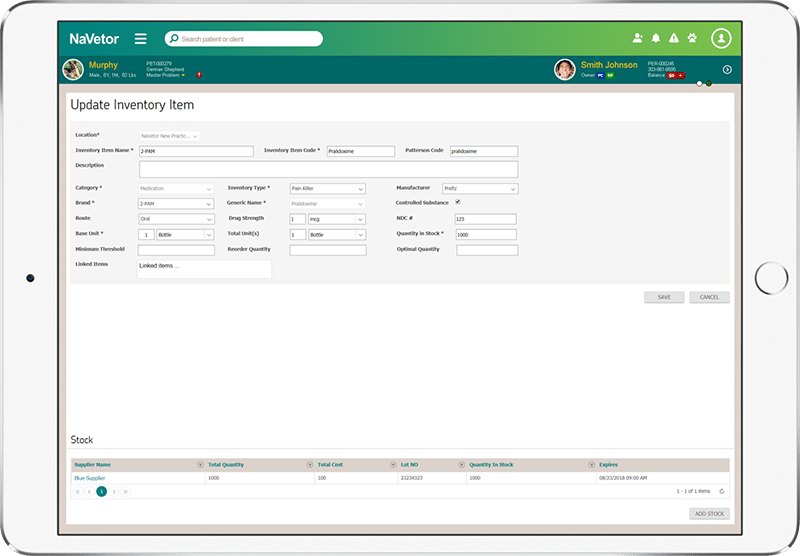Click the arrow next to Smith Johnson
This screenshot has height=556, width=800.
[x=727, y=69]
